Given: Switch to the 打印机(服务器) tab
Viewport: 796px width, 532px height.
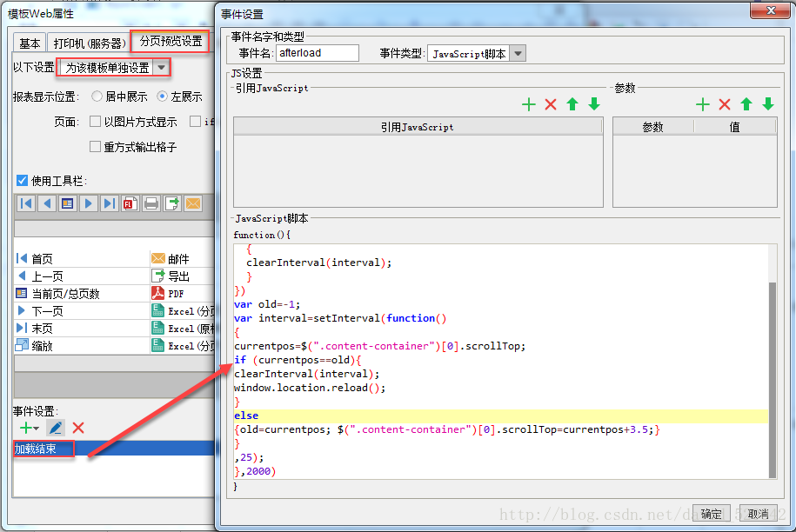Looking at the screenshot, I should [90, 43].
